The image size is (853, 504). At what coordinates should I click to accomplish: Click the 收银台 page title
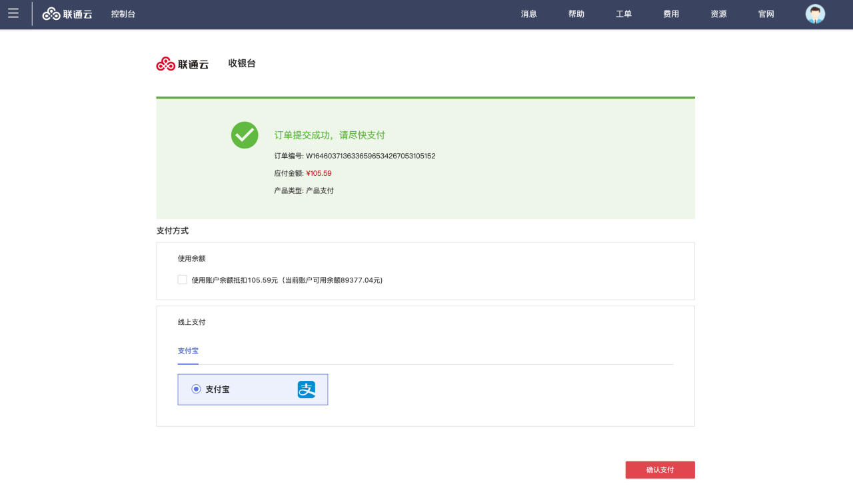pyautogui.click(x=242, y=63)
